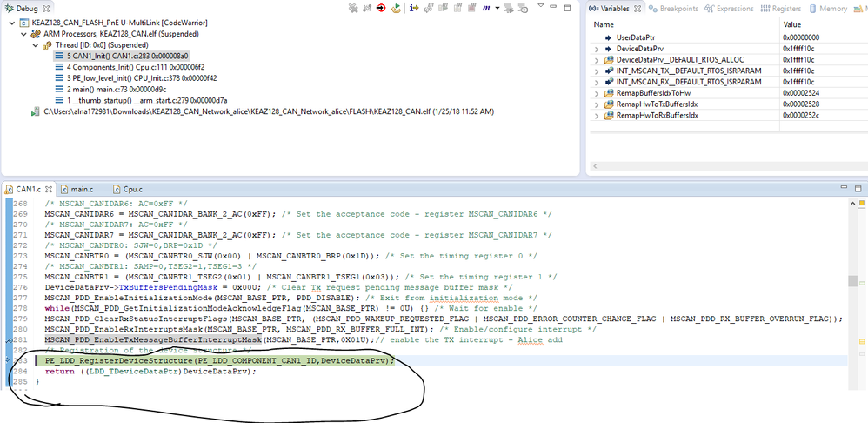
Task: Click value 0x00002528 of RemapHwToTxBuffersIdx
Action: click(x=800, y=104)
